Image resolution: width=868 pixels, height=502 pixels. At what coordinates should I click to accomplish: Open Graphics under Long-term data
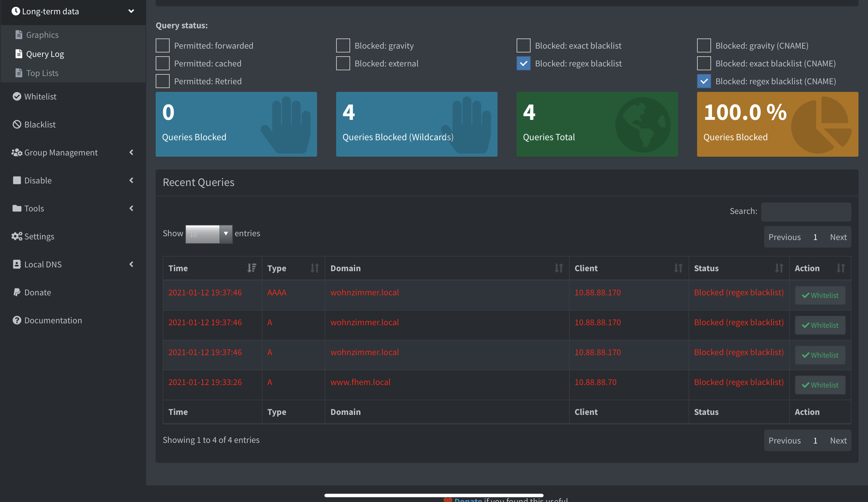coord(42,35)
